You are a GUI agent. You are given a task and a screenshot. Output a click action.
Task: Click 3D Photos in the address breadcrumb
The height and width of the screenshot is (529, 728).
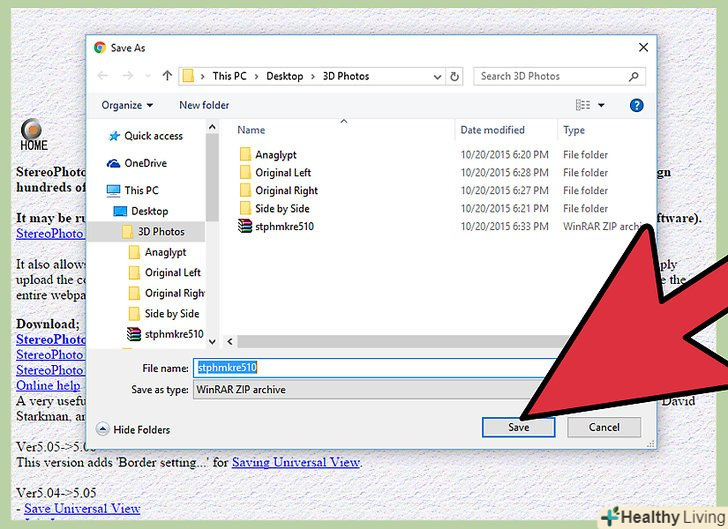(346, 76)
